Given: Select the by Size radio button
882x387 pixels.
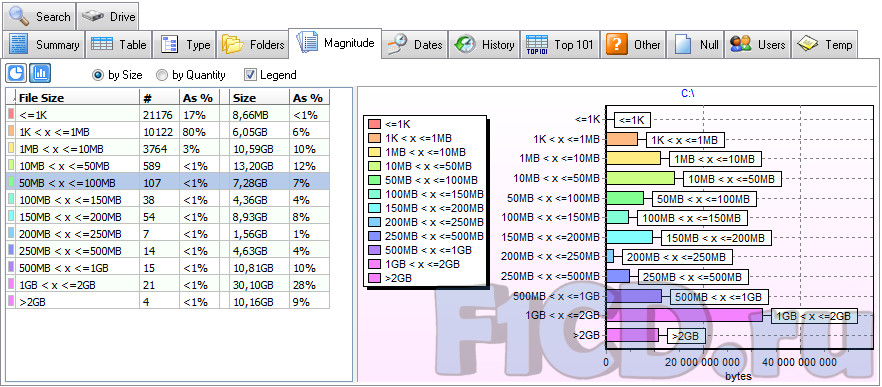Looking at the screenshot, I should 117,75.
